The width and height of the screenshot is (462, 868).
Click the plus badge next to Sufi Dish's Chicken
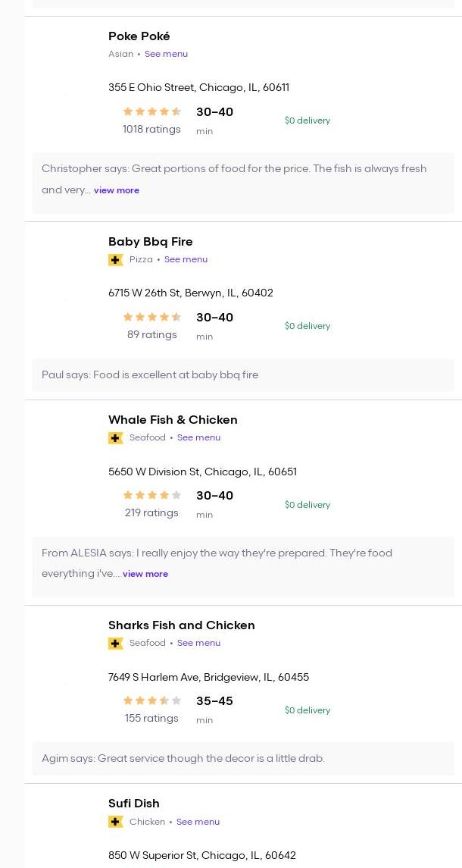tap(116, 822)
